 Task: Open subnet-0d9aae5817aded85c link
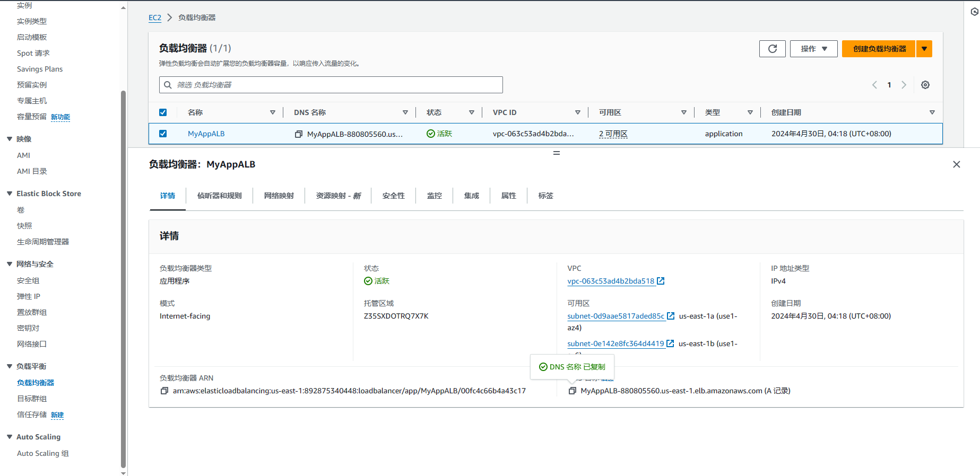(x=616, y=316)
